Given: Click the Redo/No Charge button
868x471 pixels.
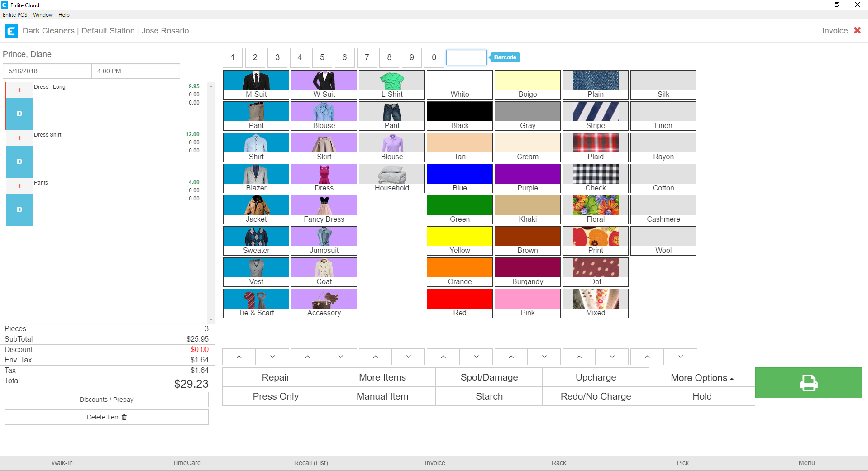Looking at the screenshot, I should (x=596, y=396).
